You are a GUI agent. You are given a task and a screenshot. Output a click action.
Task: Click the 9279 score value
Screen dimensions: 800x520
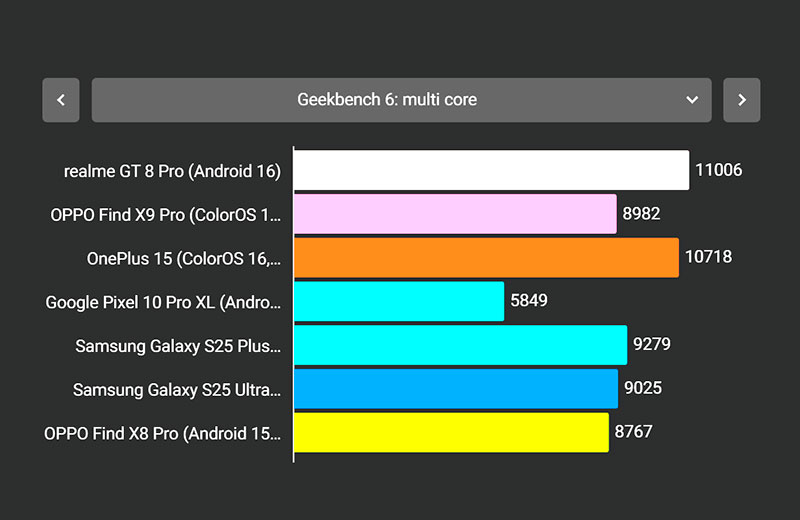652,345
